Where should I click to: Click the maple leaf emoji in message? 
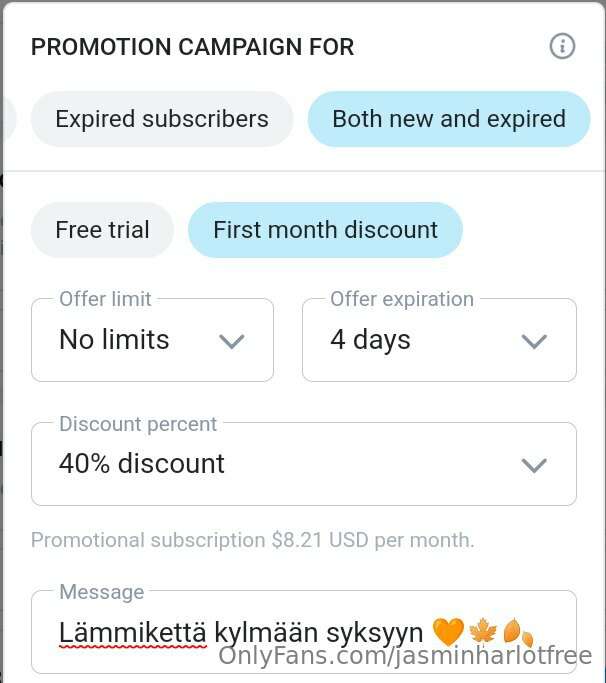click(483, 632)
